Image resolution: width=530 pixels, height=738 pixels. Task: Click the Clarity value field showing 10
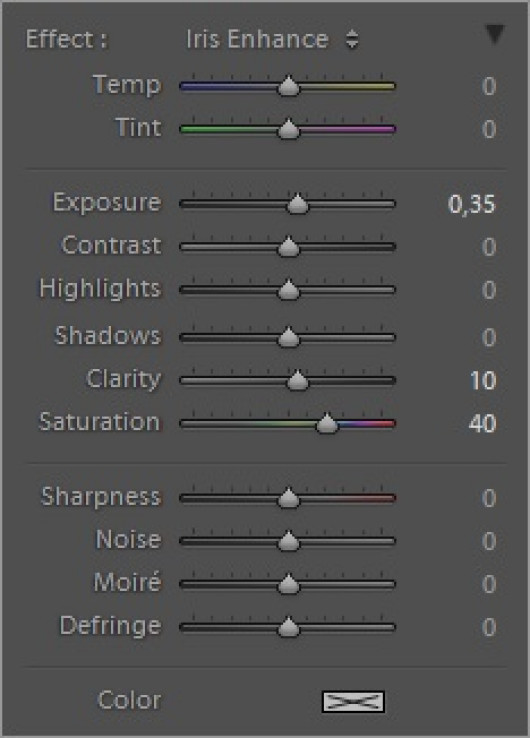tap(483, 380)
